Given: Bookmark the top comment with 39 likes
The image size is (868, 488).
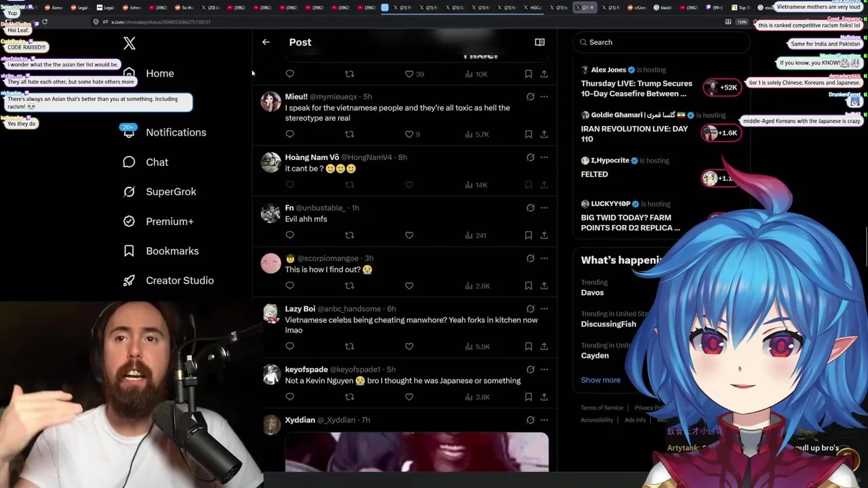Looking at the screenshot, I should click(528, 74).
